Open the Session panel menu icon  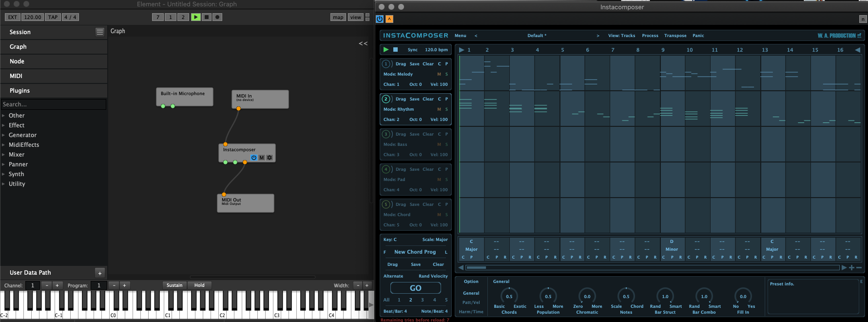(100, 32)
